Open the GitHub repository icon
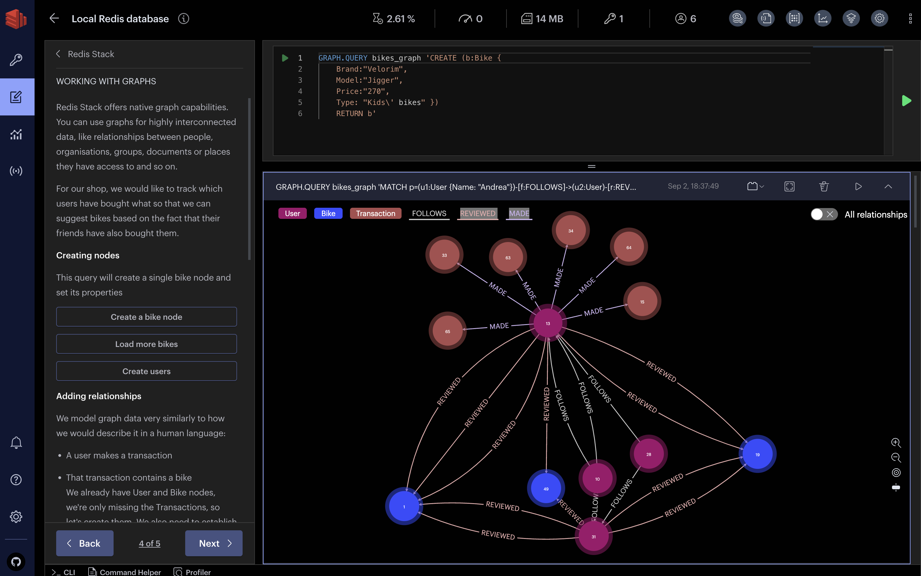Image resolution: width=921 pixels, height=576 pixels. [16, 562]
